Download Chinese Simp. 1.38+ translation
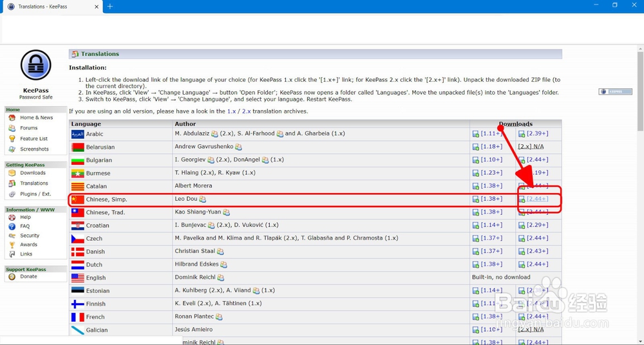The height and width of the screenshot is (345, 644). tap(491, 199)
